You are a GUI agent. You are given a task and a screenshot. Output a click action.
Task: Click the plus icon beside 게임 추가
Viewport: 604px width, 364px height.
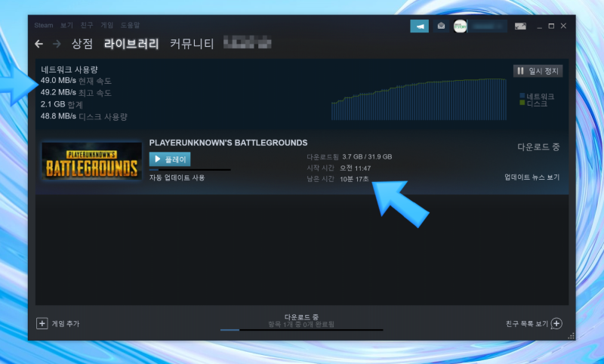pyautogui.click(x=42, y=323)
